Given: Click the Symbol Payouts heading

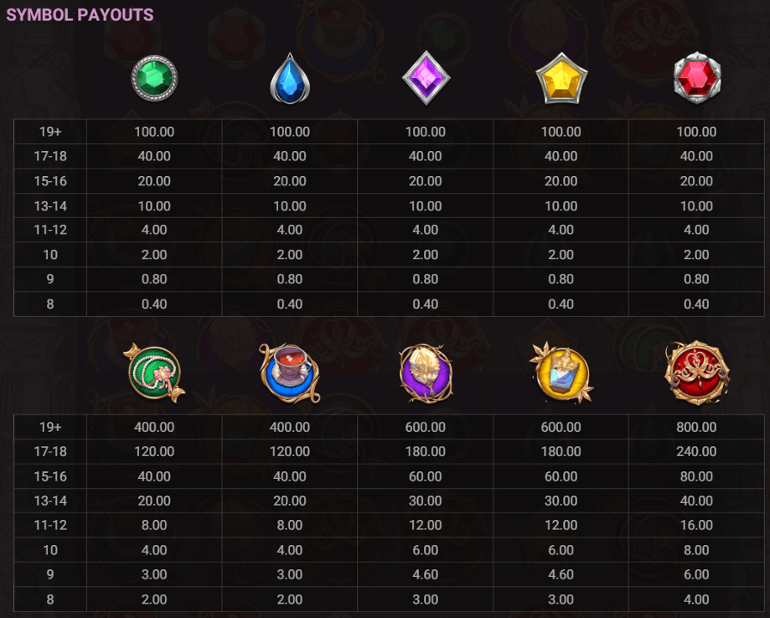Looking at the screenshot, I should 80,15.
